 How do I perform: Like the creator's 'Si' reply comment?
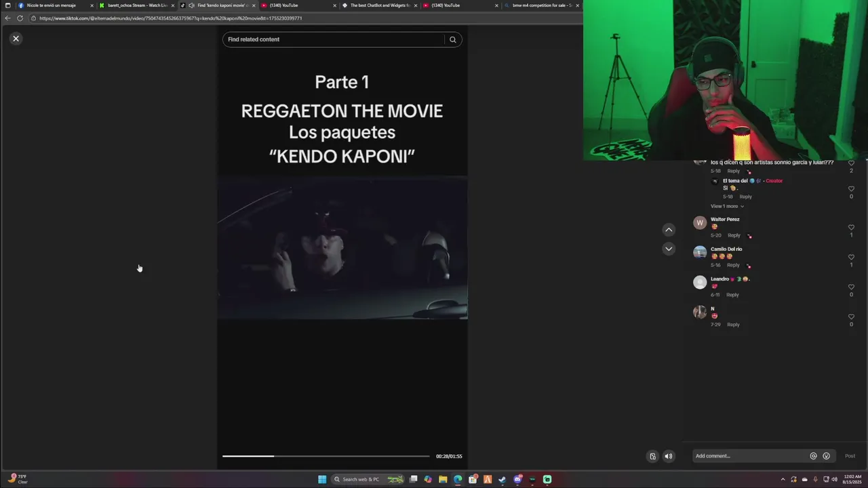click(851, 189)
